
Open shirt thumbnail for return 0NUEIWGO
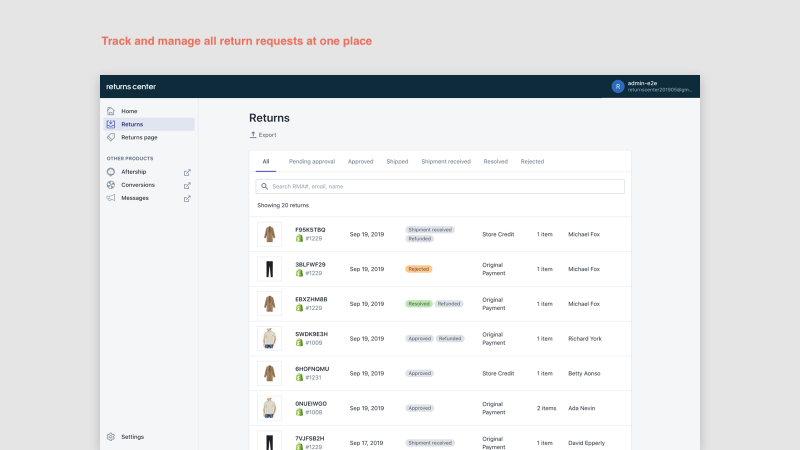pos(269,408)
